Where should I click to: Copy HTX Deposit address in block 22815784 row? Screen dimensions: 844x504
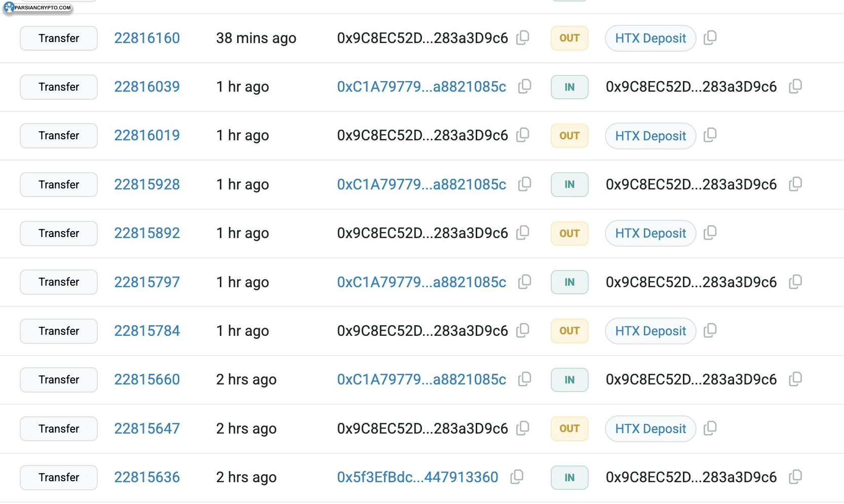(x=710, y=331)
